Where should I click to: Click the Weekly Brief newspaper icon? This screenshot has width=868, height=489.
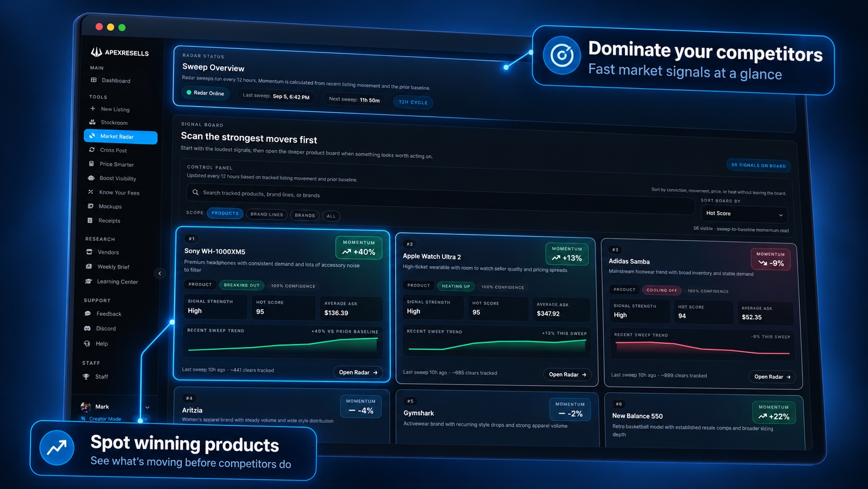pos(89,267)
